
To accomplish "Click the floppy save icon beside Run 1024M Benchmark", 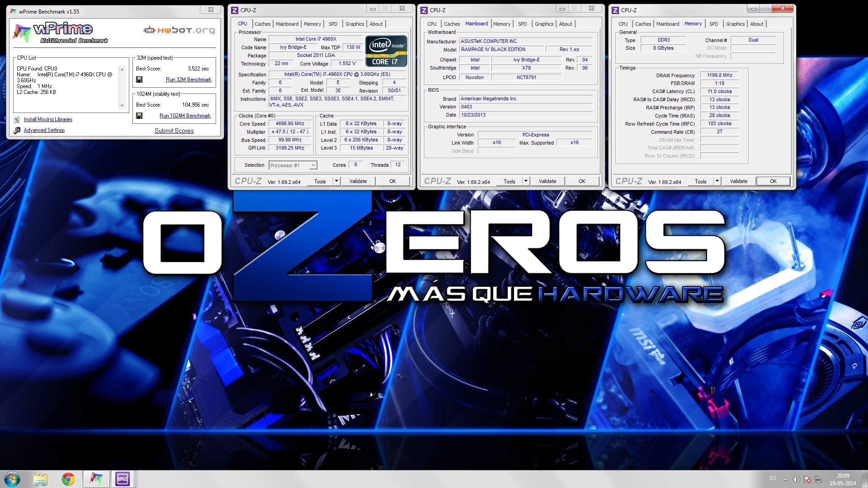I will tap(139, 116).
